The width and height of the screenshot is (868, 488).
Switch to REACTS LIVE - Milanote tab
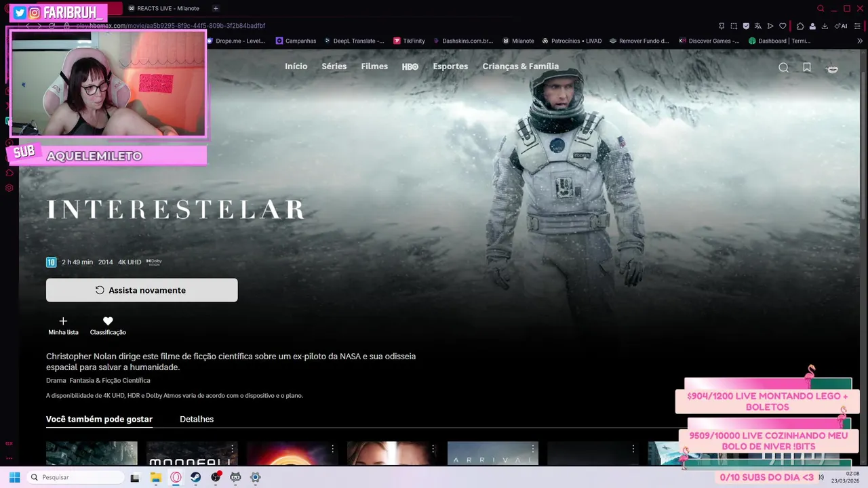[165, 8]
